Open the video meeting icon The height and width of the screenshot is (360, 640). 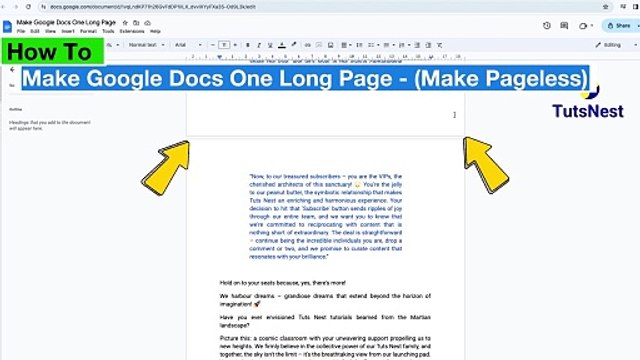point(582,26)
